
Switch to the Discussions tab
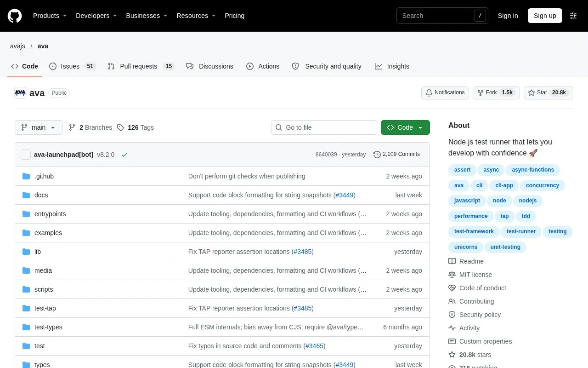[x=209, y=66]
